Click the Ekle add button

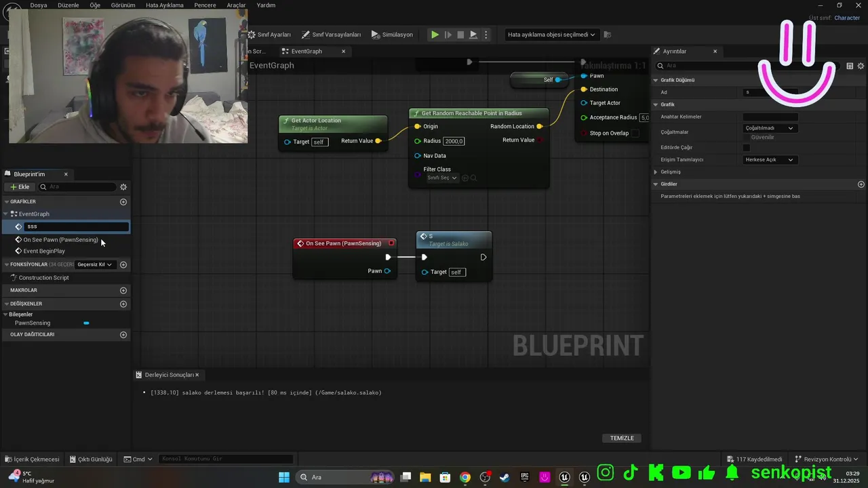coord(20,187)
